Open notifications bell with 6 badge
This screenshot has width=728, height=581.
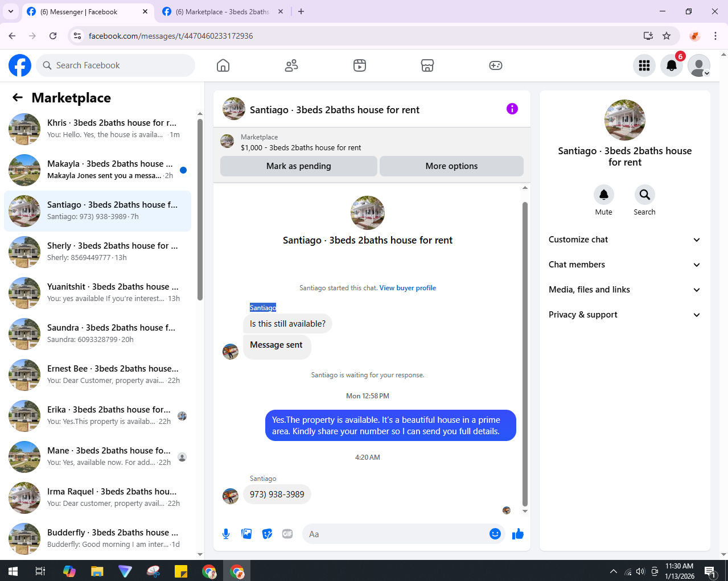(672, 65)
